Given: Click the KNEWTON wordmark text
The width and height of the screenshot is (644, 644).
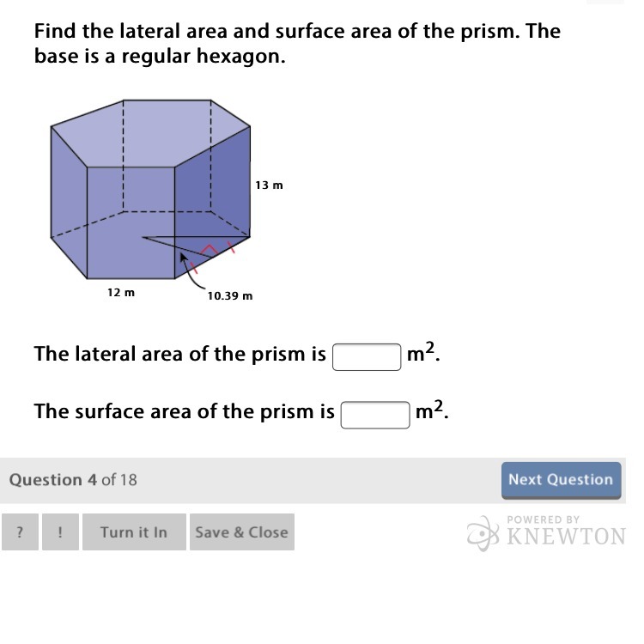Looking at the screenshot, I should tap(566, 537).
